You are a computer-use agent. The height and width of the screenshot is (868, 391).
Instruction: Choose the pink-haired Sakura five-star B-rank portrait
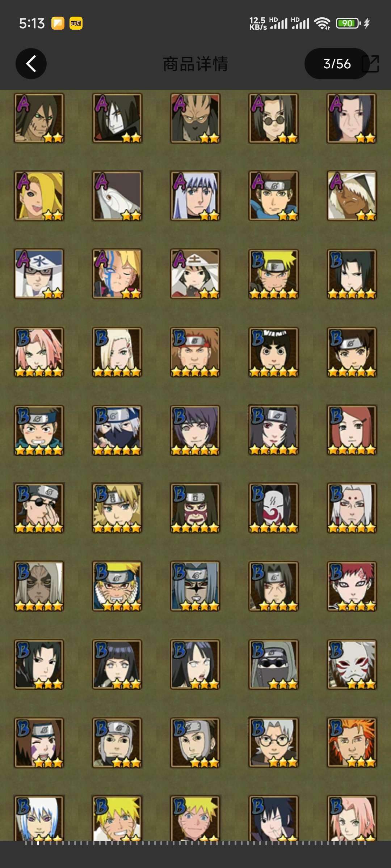pos(39,352)
